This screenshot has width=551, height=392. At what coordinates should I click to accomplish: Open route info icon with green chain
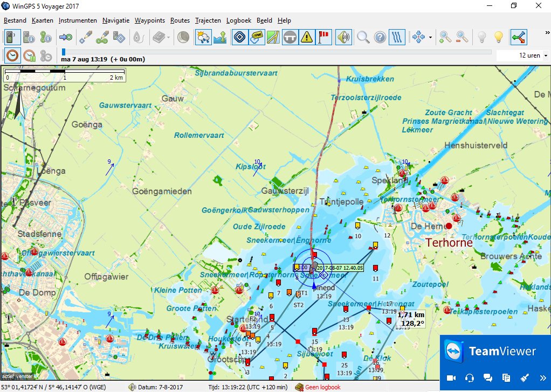click(46, 37)
